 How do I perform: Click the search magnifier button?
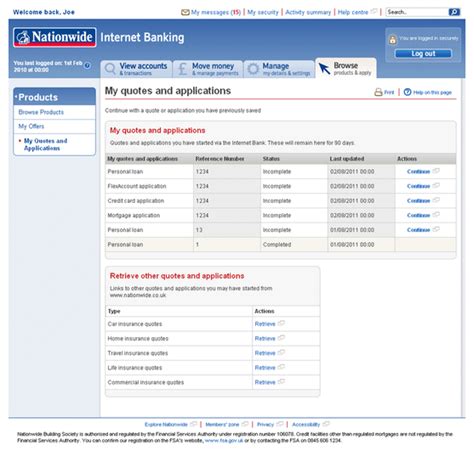[454, 12]
